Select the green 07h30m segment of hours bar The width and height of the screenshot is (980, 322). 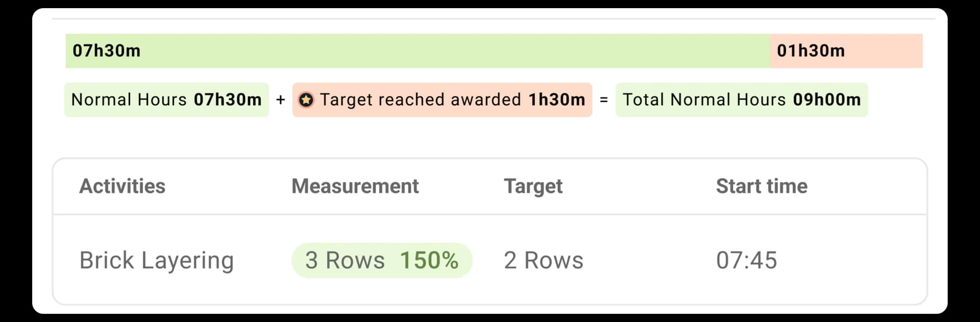[418, 51]
